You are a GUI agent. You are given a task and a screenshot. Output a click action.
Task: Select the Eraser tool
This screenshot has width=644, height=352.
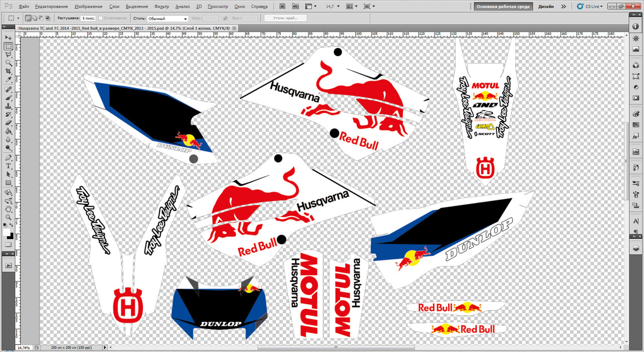point(9,123)
